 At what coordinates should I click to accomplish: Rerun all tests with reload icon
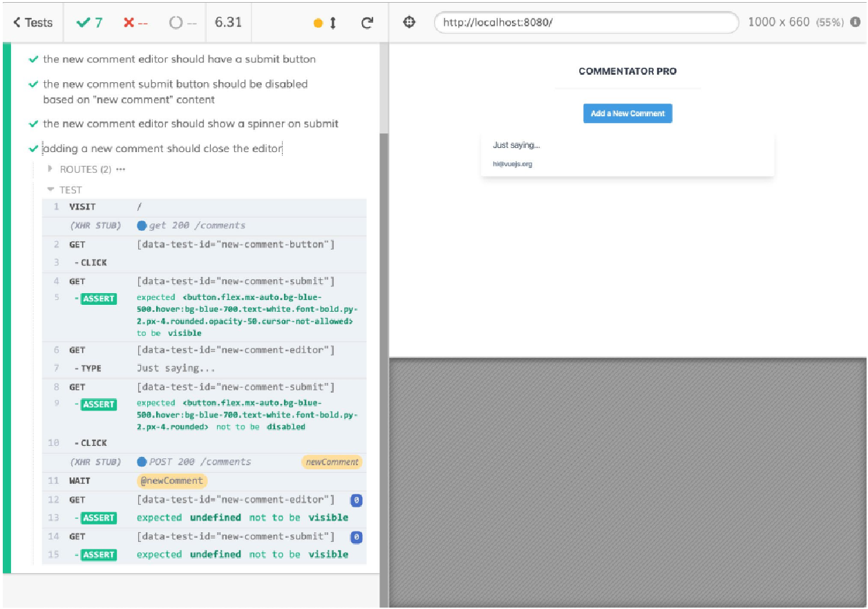click(x=368, y=23)
